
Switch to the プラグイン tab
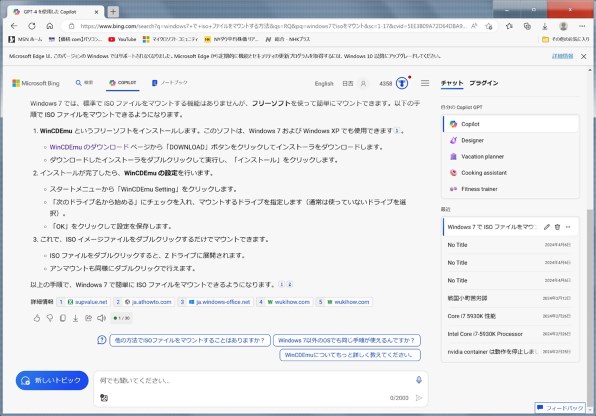pyautogui.click(x=483, y=83)
